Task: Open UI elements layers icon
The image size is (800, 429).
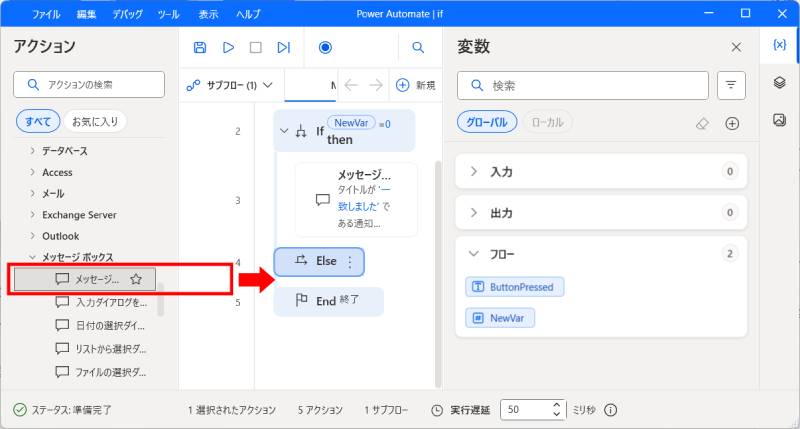Action: 780,83
